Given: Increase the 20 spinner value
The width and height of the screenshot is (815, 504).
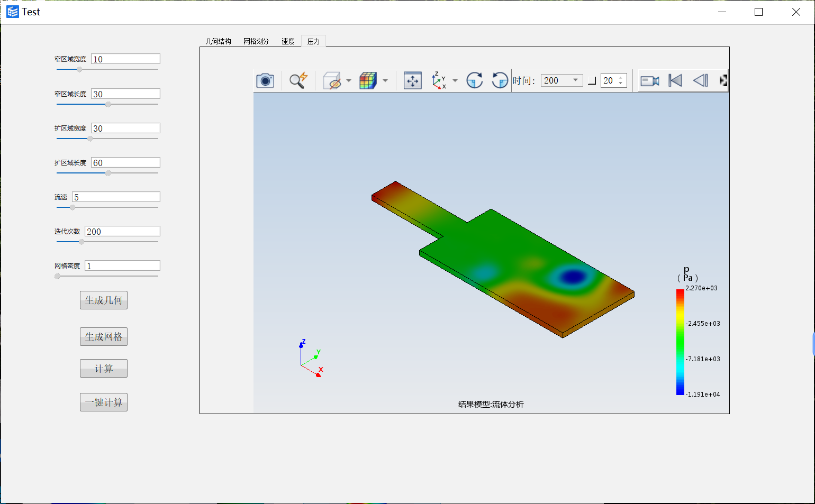Looking at the screenshot, I should click(621, 78).
